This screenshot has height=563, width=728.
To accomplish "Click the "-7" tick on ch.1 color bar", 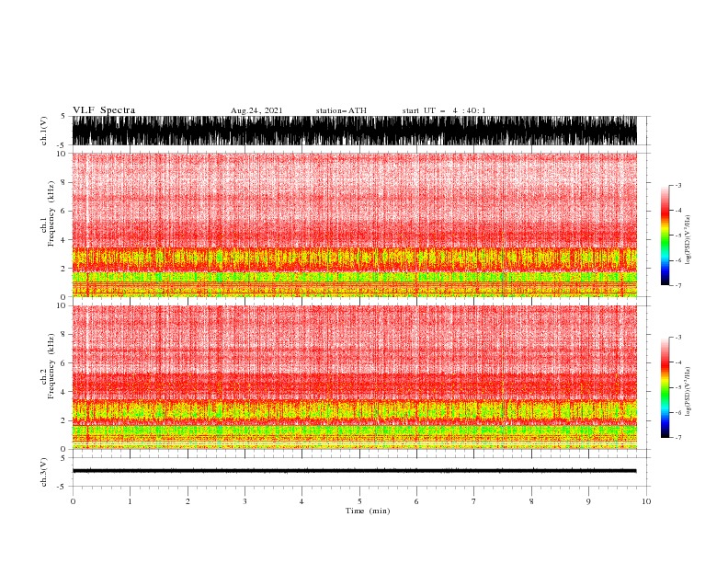I will click(677, 285).
